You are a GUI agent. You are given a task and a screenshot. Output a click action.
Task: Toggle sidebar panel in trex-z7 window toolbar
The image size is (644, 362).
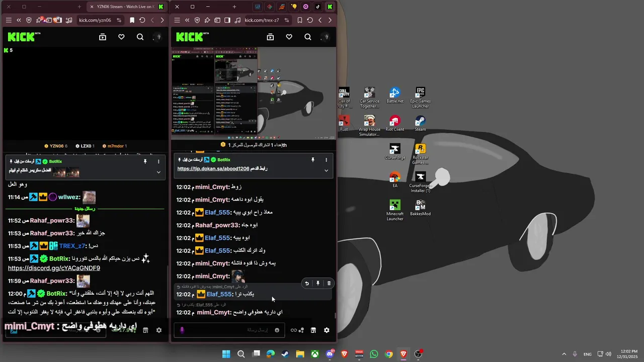pyautogui.click(x=227, y=20)
